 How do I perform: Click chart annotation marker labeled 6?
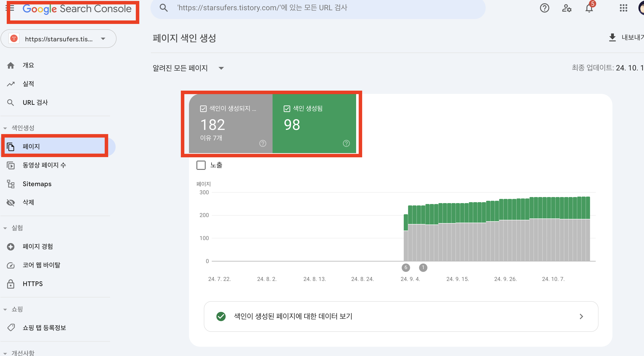tap(406, 267)
